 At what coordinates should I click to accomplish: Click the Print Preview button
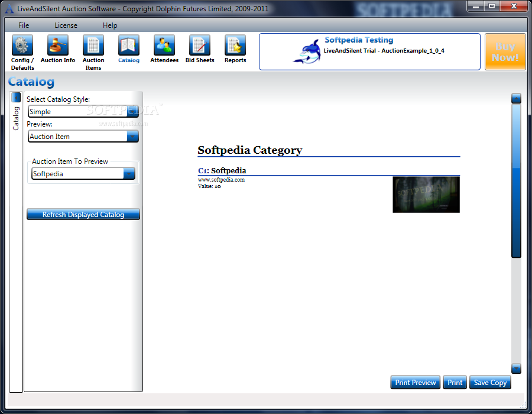(x=416, y=383)
